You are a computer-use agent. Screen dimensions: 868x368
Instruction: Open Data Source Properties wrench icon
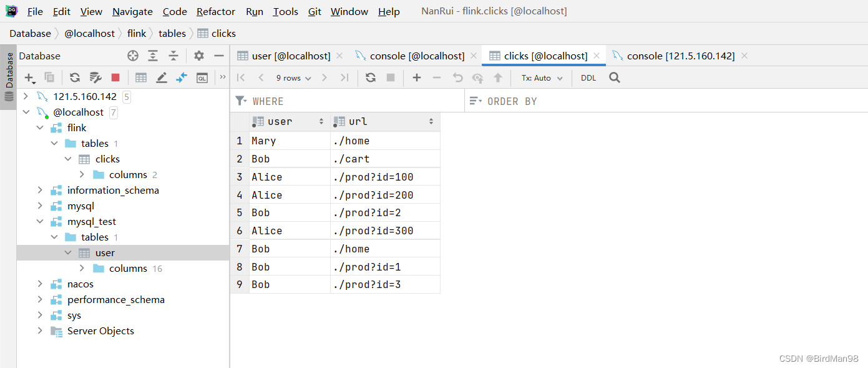tap(95, 77)
